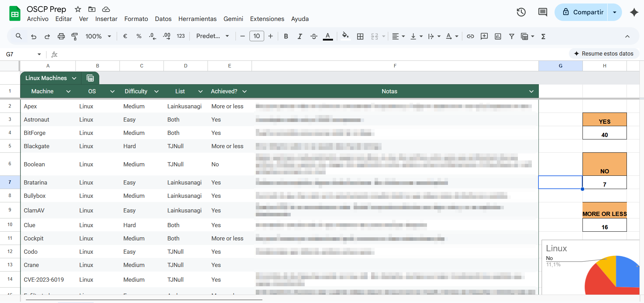Click Resume estos datos button
644x303 pixels.
tap(603, 53)
